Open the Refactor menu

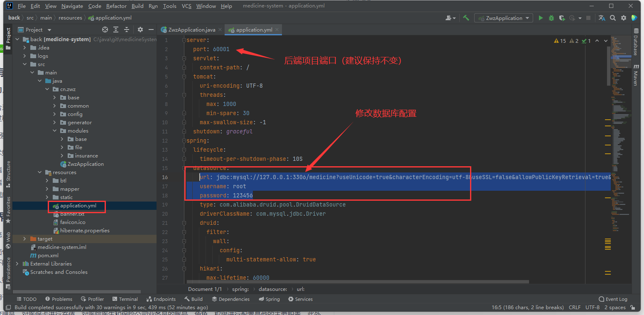116,6
